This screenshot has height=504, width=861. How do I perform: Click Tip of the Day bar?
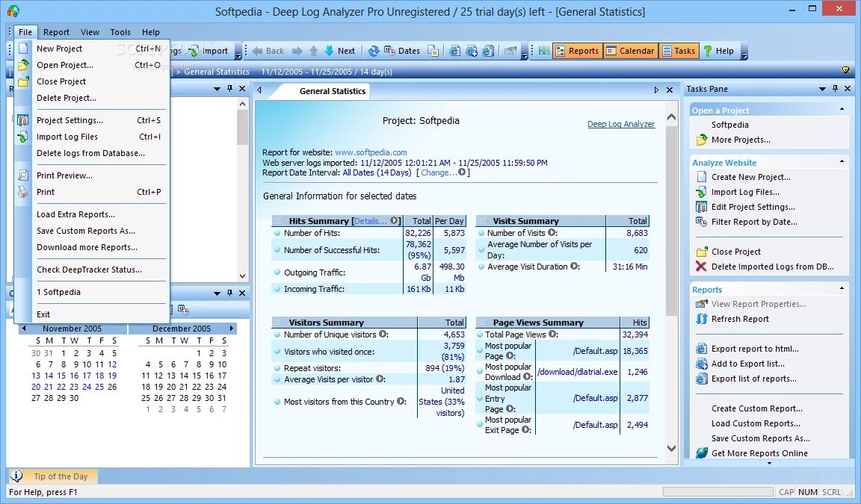click(x=53, y=476)
